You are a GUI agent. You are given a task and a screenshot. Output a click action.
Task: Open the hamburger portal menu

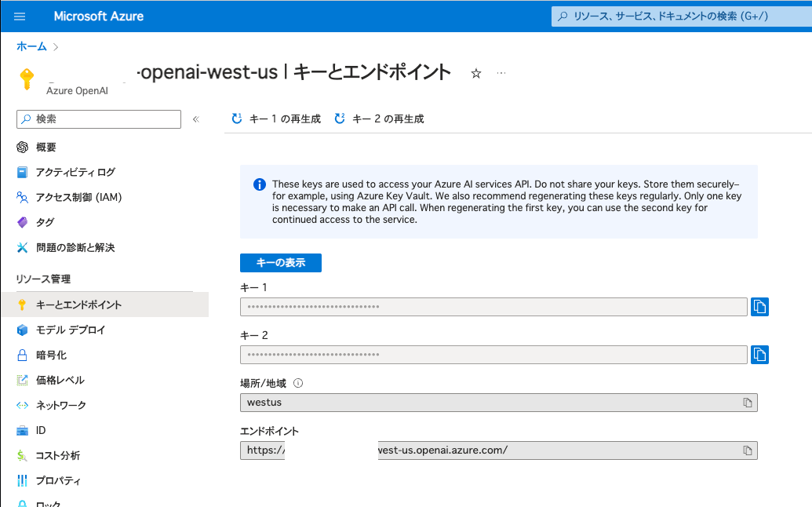(x=20, y=16)
